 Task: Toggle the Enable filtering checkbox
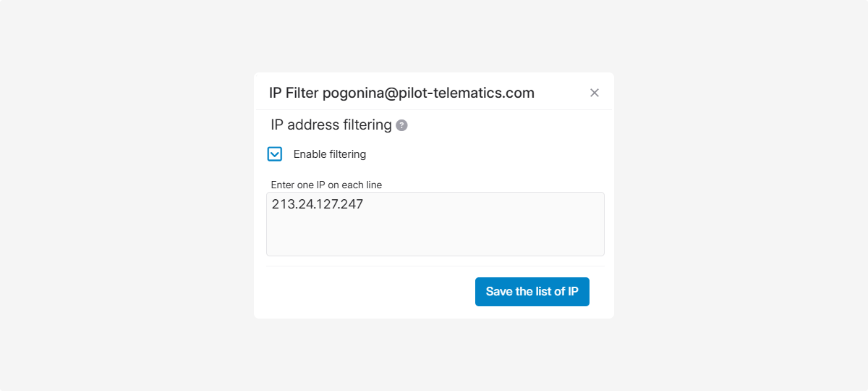275,154
